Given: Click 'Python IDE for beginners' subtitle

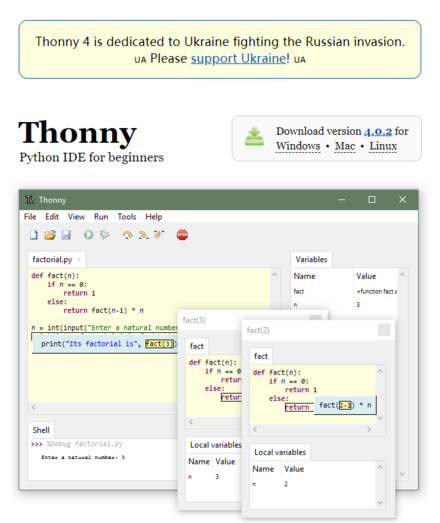Looking at the screenshot, I should (91, 157).
